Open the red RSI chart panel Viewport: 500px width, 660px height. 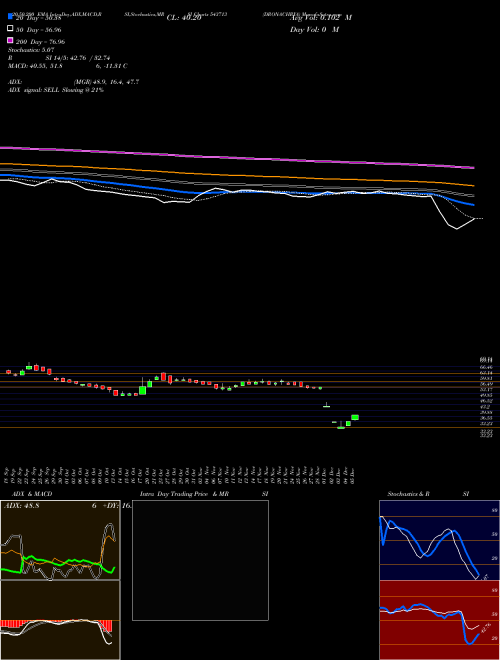(439, 620)
